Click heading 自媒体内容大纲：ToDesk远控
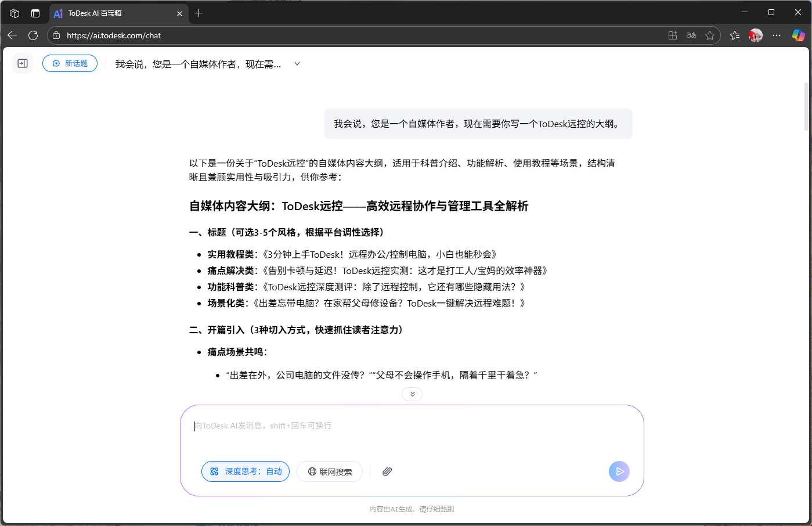The width and height of the screenshot is (812, 526). click(359, 206)
